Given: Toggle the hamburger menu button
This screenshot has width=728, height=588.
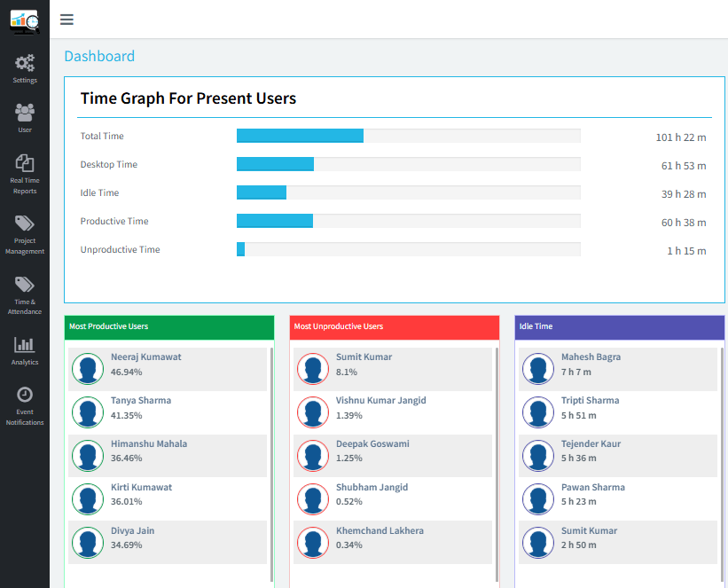Looking at the screenshot, I should [67, 20].
